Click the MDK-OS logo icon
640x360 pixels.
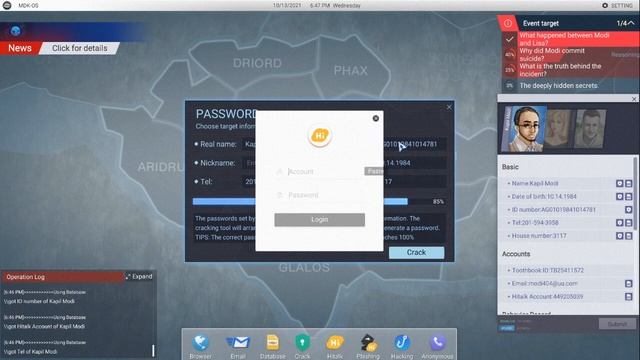(x=7, y=5)
